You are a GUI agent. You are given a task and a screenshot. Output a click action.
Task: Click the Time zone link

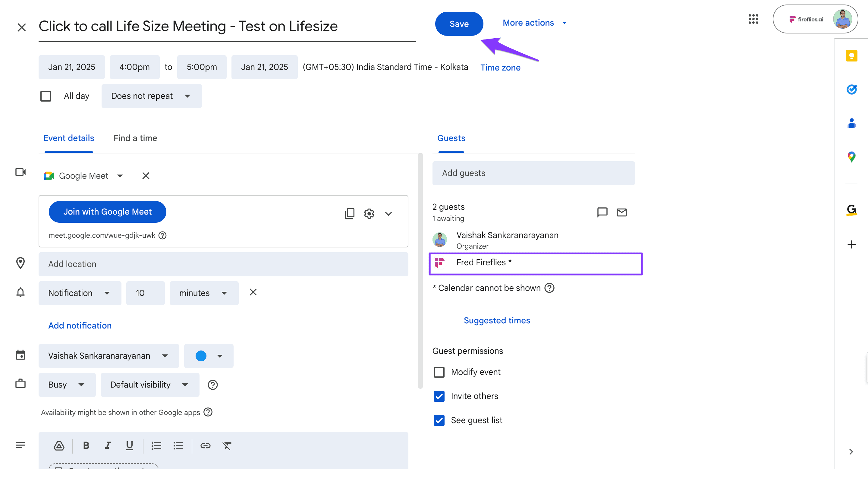(x=500, y=68)
